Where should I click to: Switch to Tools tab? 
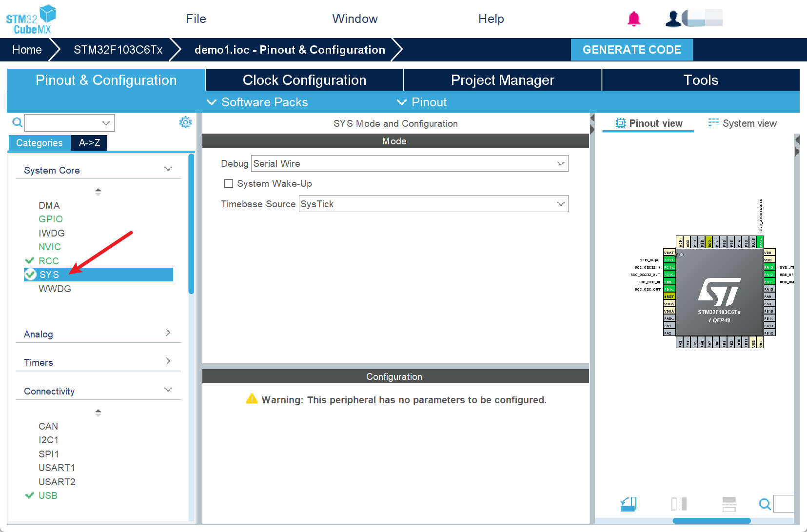701,80
